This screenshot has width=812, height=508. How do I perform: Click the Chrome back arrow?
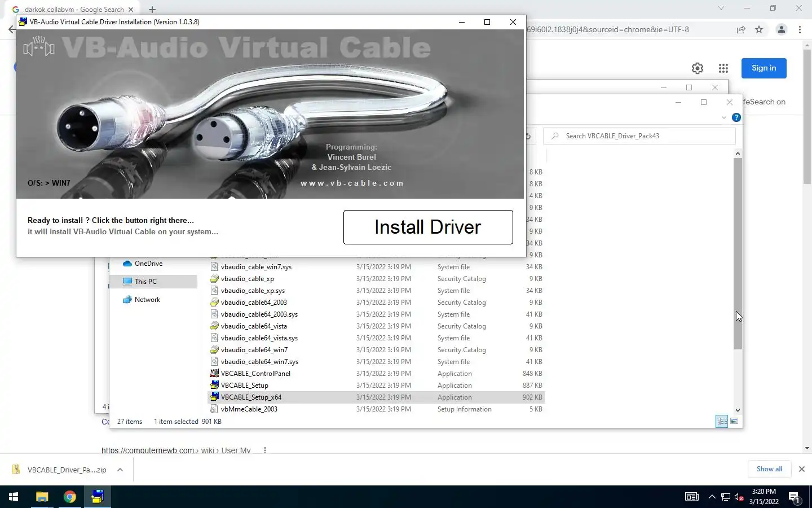(x=11, y=29)
